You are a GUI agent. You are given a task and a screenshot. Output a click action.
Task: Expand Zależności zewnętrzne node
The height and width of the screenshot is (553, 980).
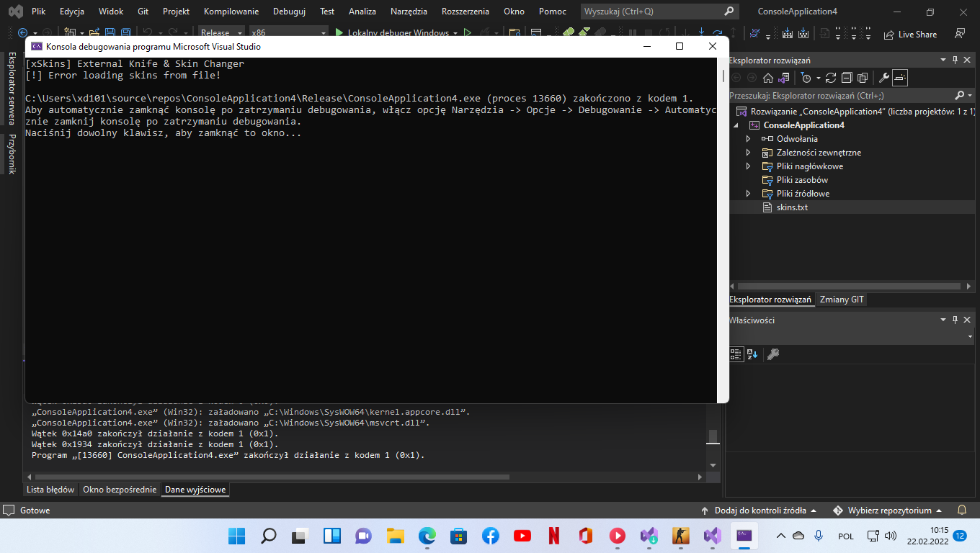click(748, 153)
